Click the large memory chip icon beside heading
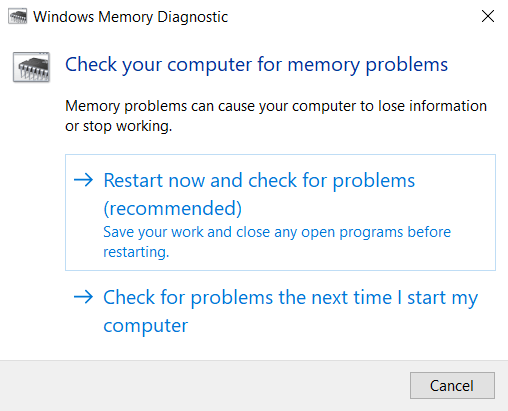508x411 pixels. (x=32, y=67)
